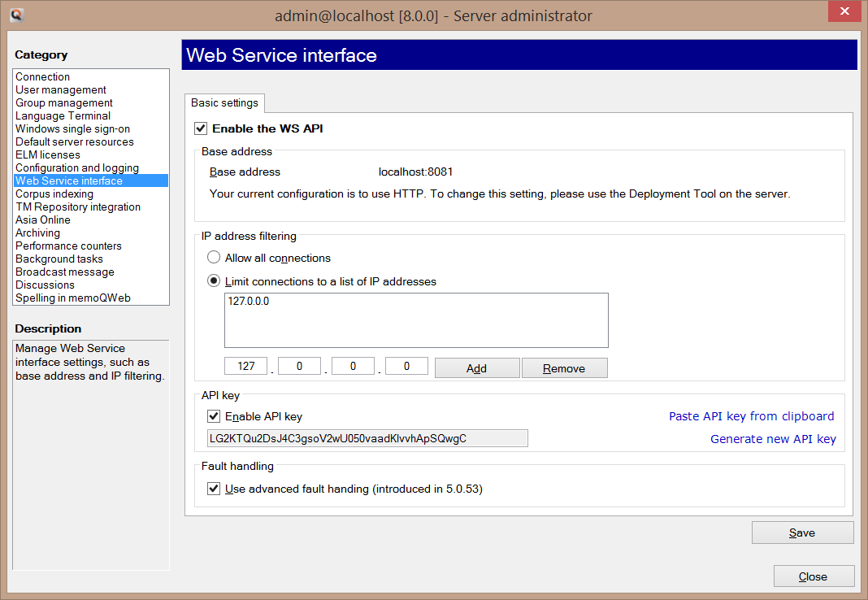The width and height of the screenshot is (868, 600).
Task: Open User management category
Action: (61, 90)
